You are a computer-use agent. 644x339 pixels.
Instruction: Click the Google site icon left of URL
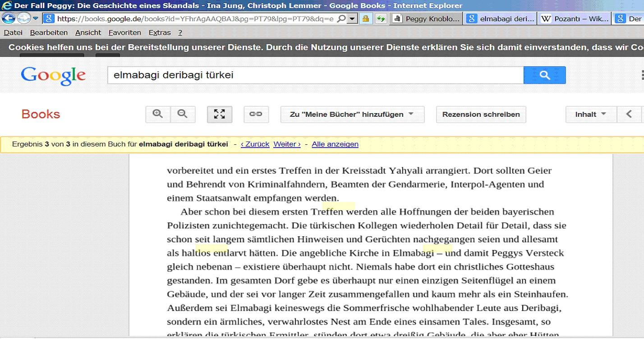[49, 19]
